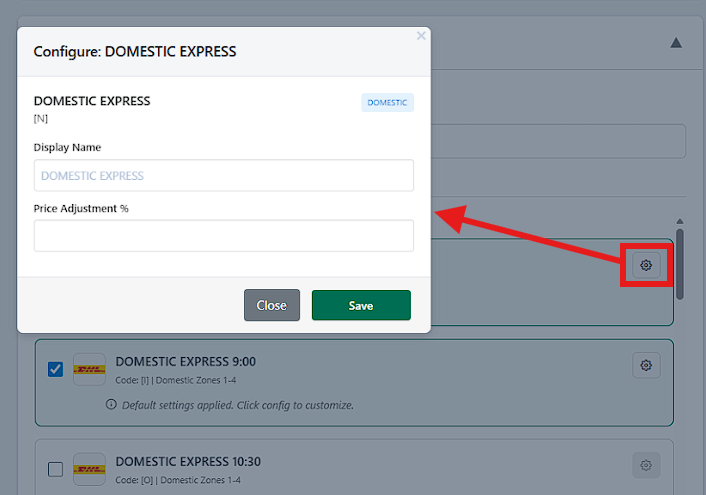Click the blue DOMESTIC badge
Screen dimensions: 706x495
[x=387, y=103]
